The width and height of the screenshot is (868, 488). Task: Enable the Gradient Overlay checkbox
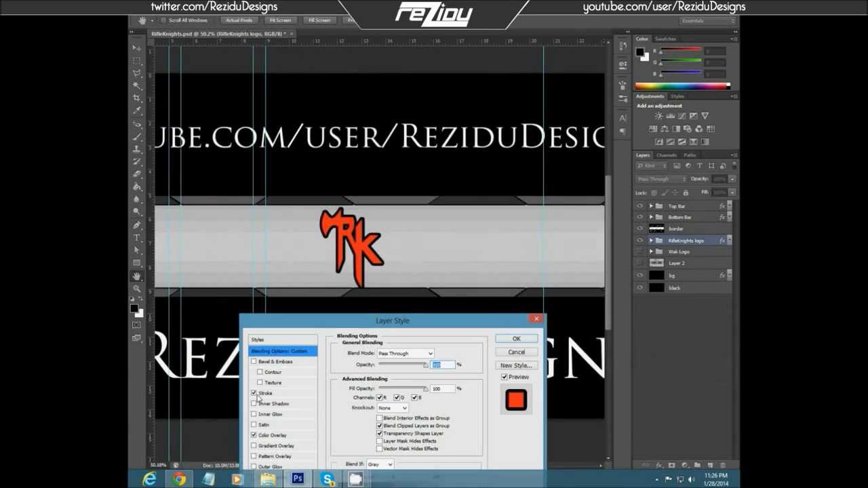tap(254, 446)
